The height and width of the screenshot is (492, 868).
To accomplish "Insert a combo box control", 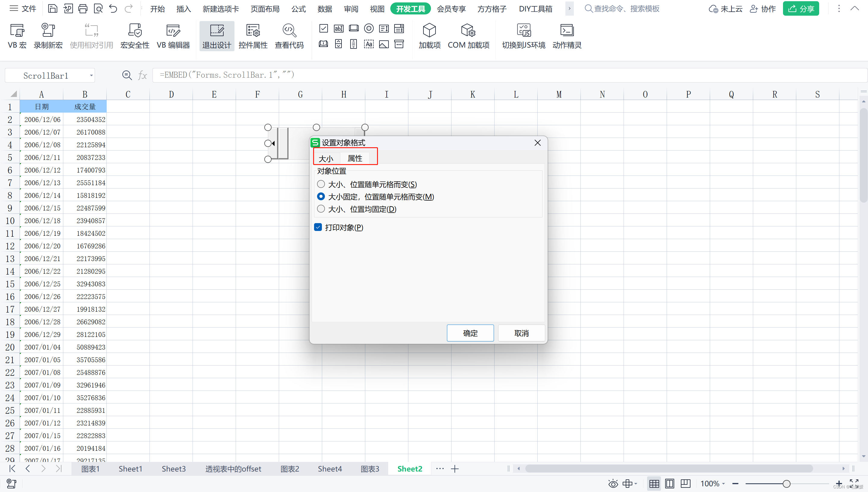I will (x=399, y=28).
